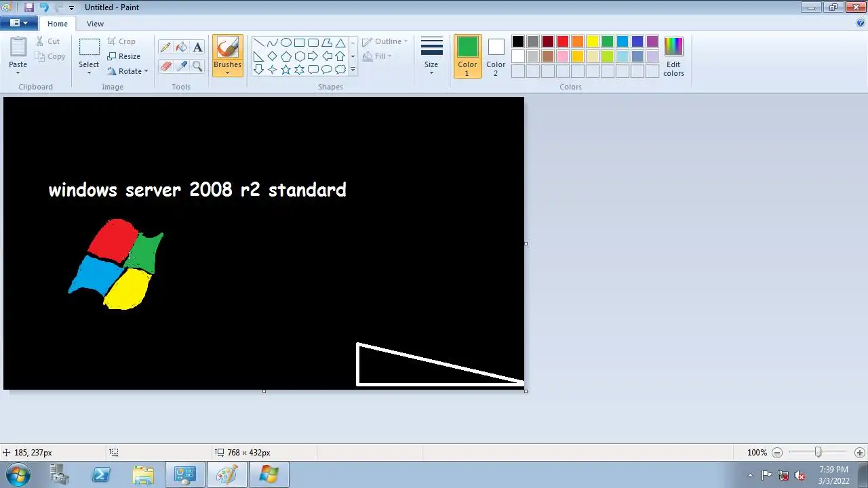Select the Color picker eyedropper tool

pos(182,66)
